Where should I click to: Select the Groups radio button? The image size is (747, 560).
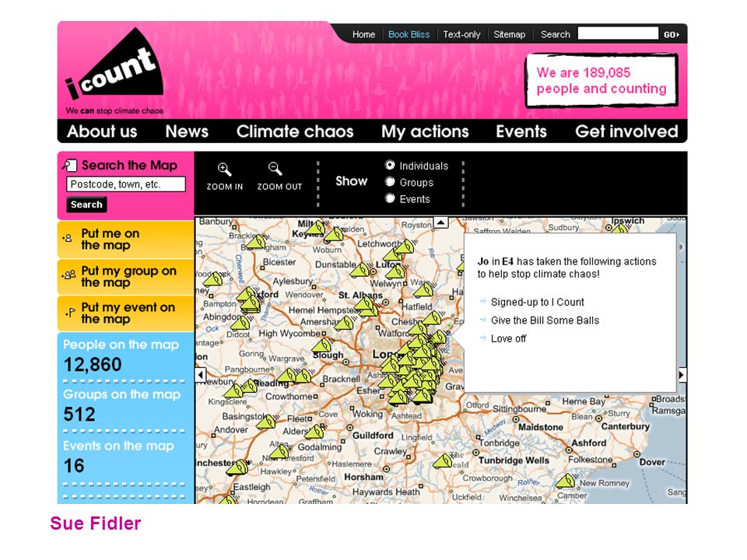390,181
